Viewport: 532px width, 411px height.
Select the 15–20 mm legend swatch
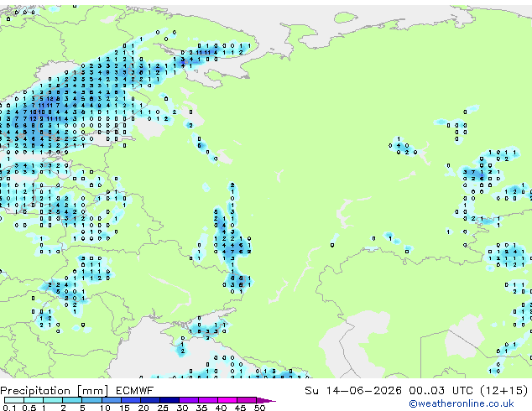(x=130, y=400)
